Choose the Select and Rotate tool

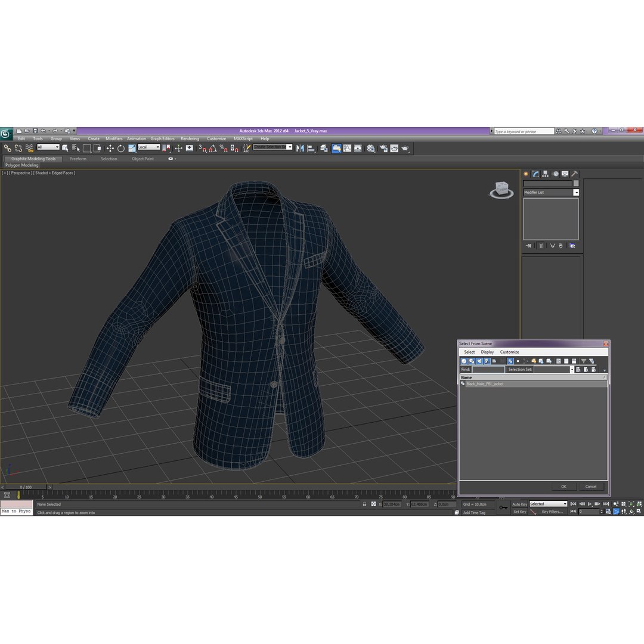click(x=120, y=148)
